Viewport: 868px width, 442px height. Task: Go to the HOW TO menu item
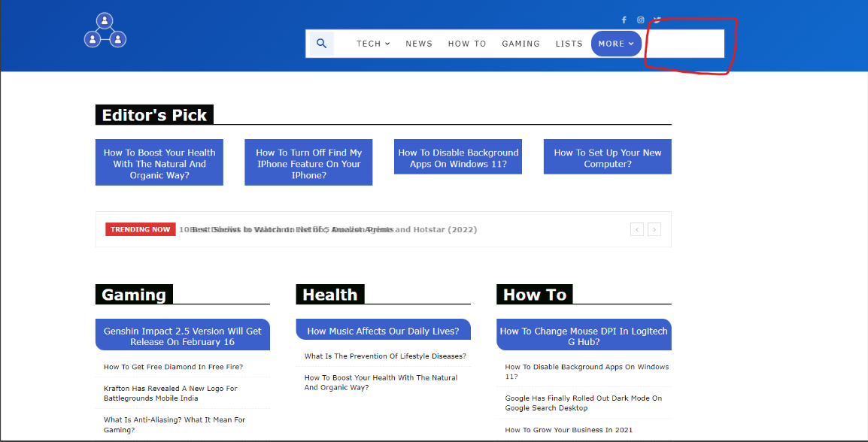click(x=467, y=44)
